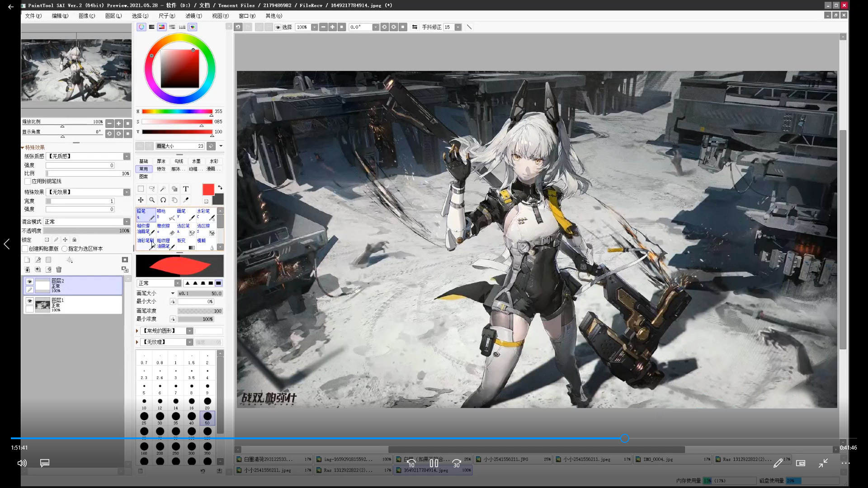Delete layer with trash icon
The width and height of the screenshot is (868, 488).
pyautogui.click(x=59, y=270)
